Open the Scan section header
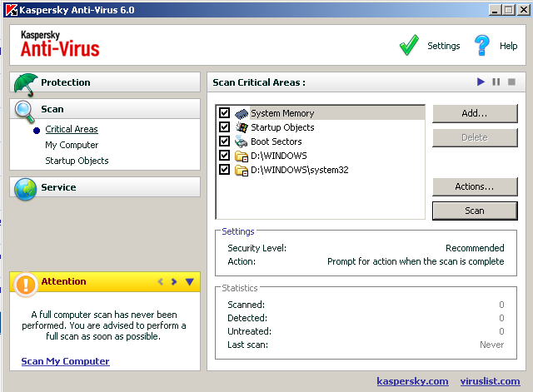This screenshot has height=392, width=533. [105, 109]
